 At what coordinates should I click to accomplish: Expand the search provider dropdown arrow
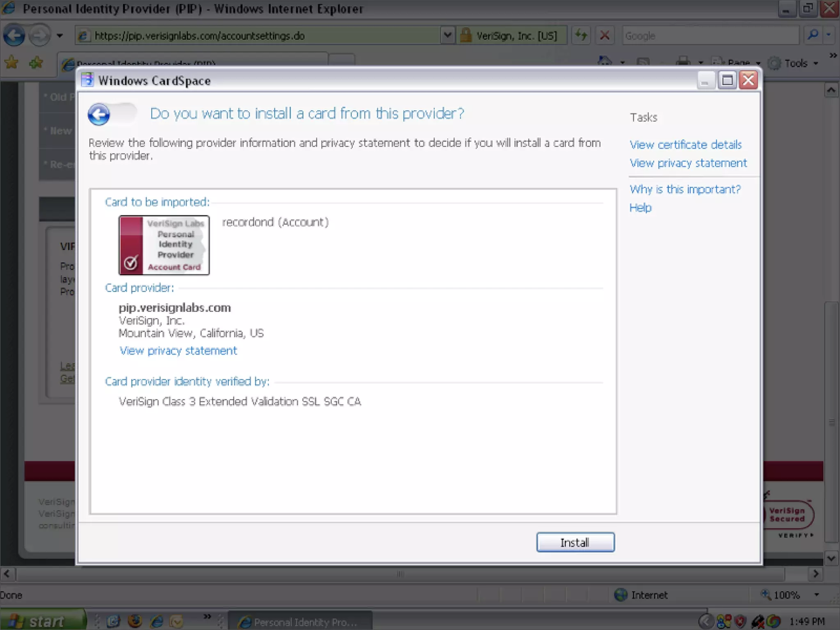(x=829, y=36)
